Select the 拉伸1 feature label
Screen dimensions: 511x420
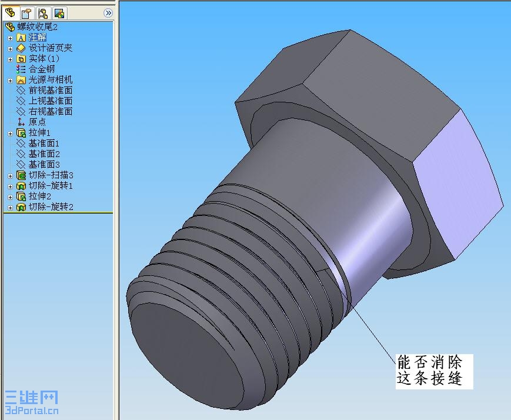point(39,132)
